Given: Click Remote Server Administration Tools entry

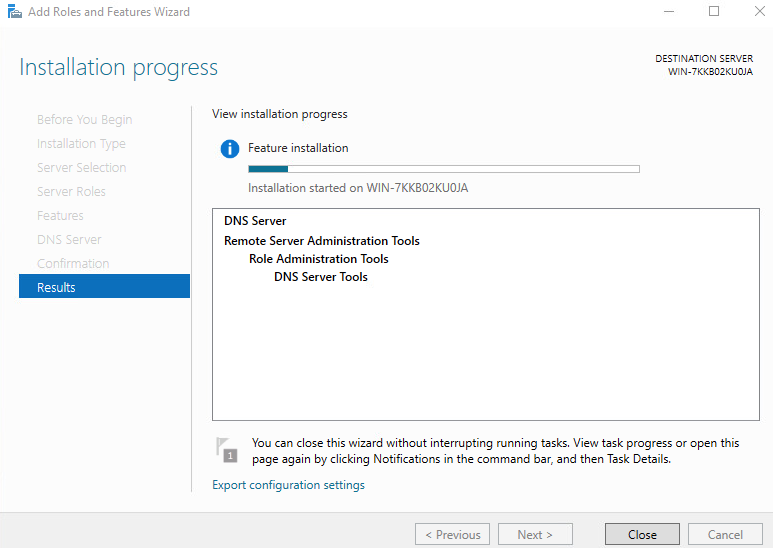Looking at the screenshot, I should (322, 240).
